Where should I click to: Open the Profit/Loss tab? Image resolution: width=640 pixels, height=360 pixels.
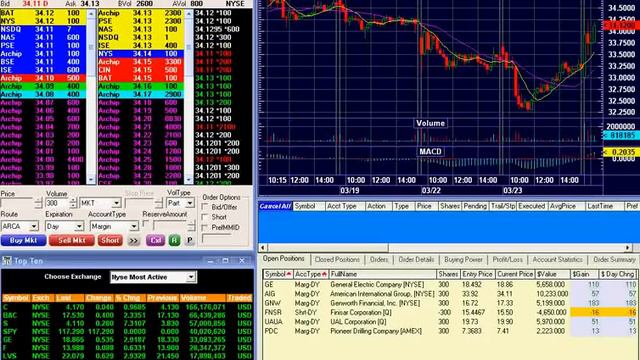coord(507,260)
